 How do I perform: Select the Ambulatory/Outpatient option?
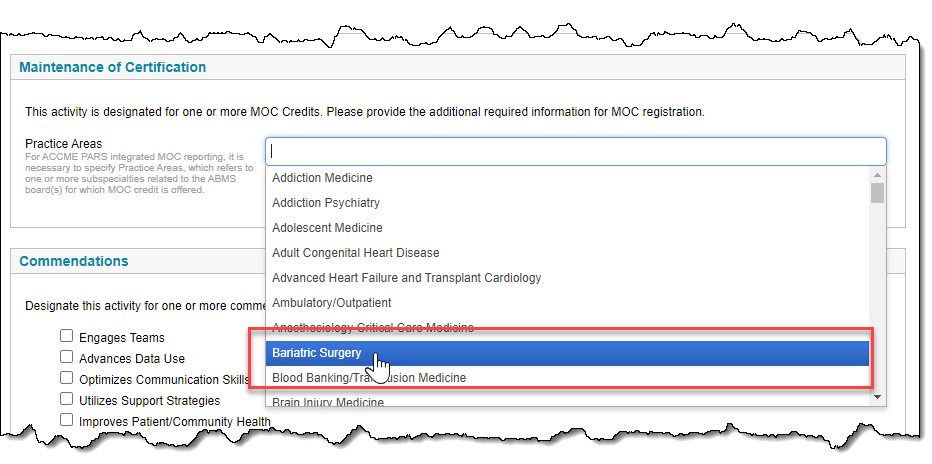tap(567, 302)
